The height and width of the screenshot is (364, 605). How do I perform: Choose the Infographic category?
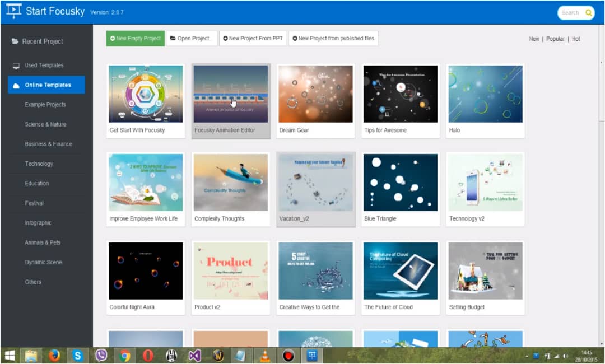(x=38, y=223)
